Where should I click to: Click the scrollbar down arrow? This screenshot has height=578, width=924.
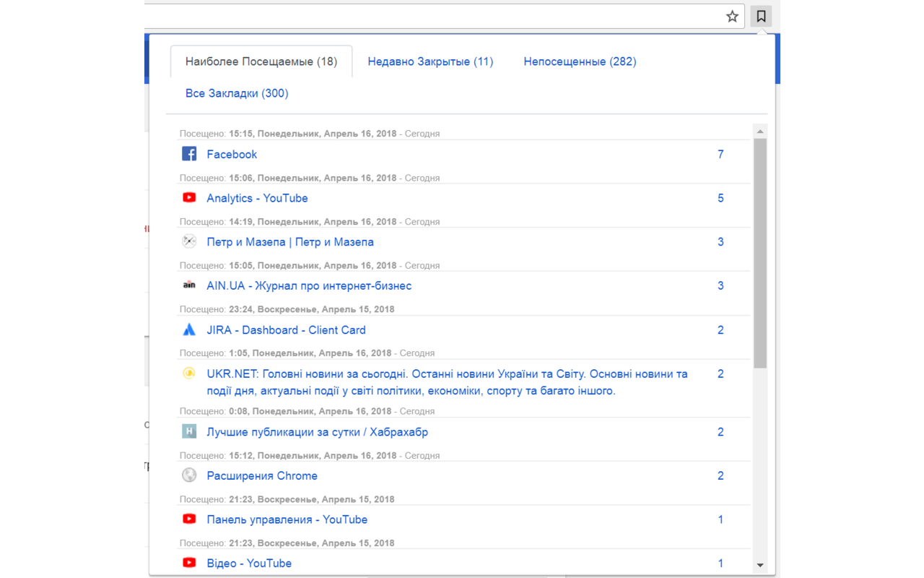pyautogui.click(x=759, y=565)
